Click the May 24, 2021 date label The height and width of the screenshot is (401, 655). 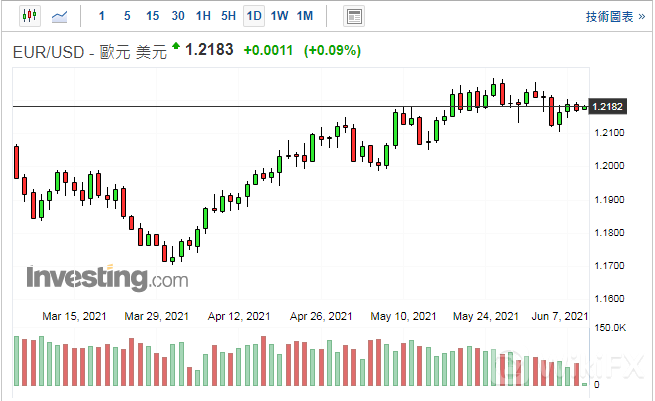(x=485, y=316)
